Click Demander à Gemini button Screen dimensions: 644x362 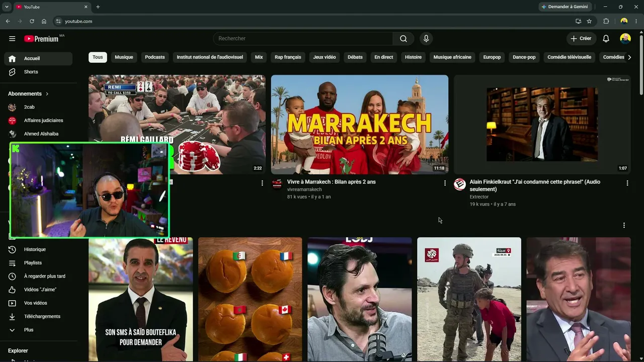point(565,7)
